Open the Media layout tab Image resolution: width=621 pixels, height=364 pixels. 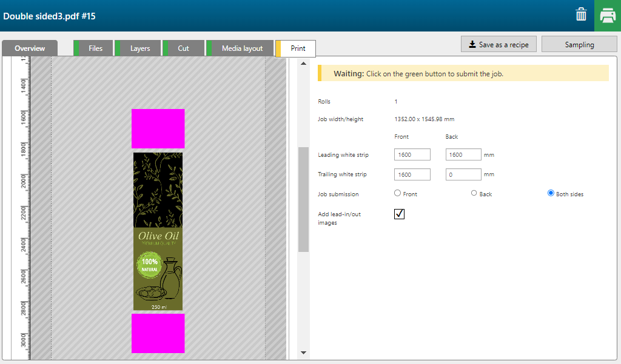point(241,48)
